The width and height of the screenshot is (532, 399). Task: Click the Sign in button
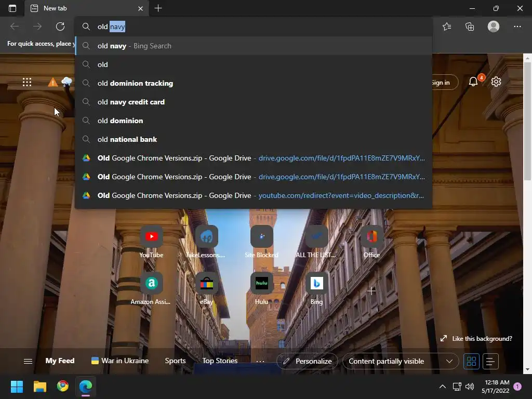click(444, 83)
